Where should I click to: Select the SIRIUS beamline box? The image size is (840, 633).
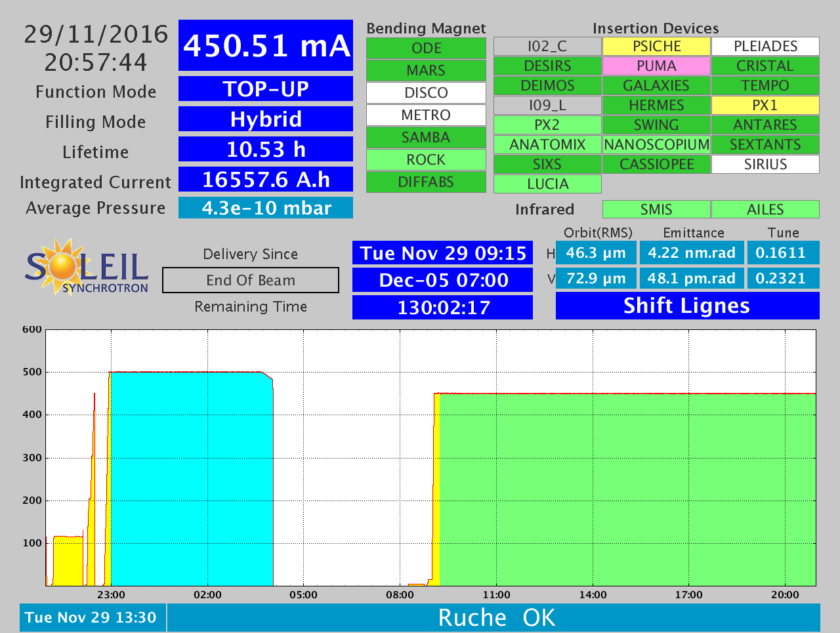click(765, 165)
